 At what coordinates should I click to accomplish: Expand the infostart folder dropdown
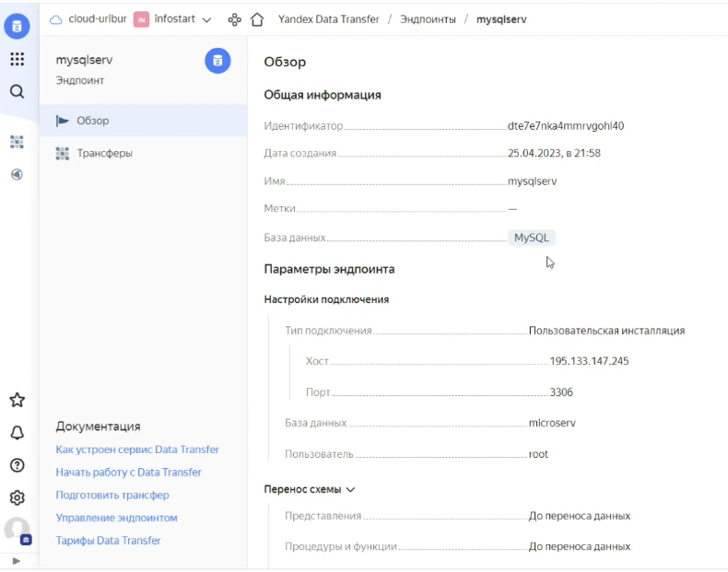[x=207, y=19]
